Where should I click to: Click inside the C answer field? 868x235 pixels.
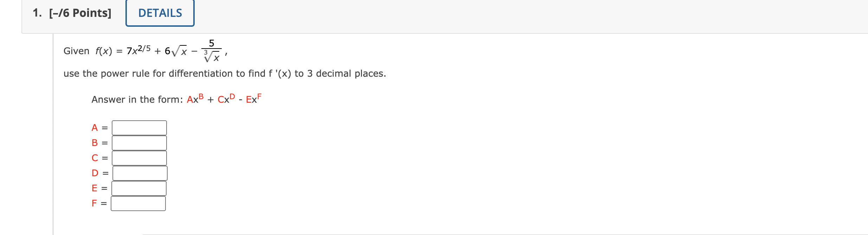pos(138,158)
